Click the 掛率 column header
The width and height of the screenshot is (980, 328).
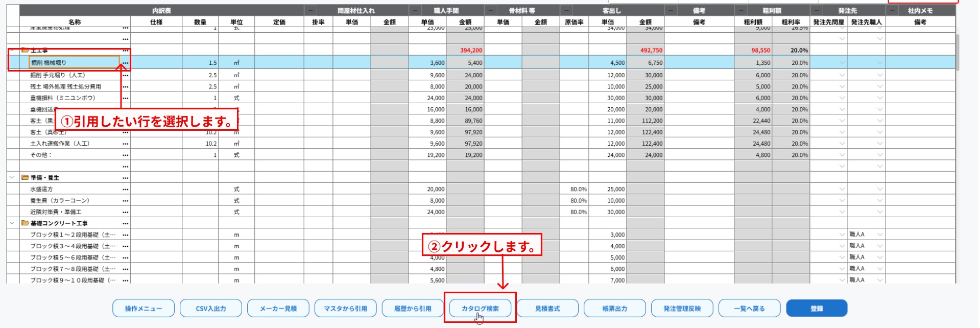pos(319,22)
